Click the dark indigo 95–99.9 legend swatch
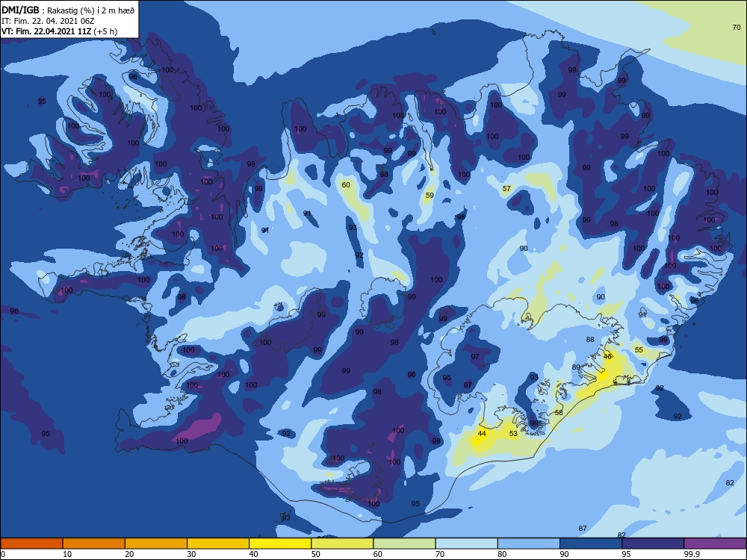Viewport: 747px width, 560px height. [653, 544]
